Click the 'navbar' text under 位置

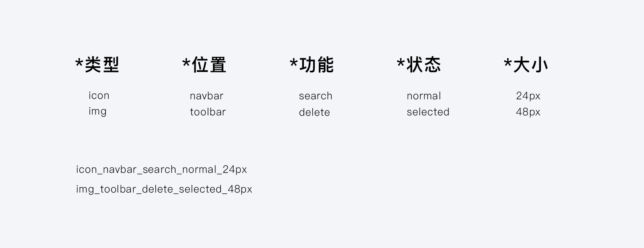coord(206,96)
